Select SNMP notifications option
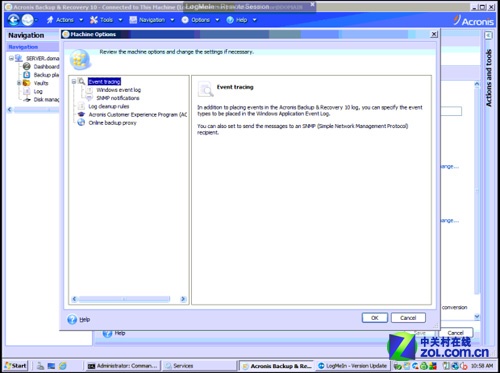This screenshot has height=373, width=500. pos(118,98)
